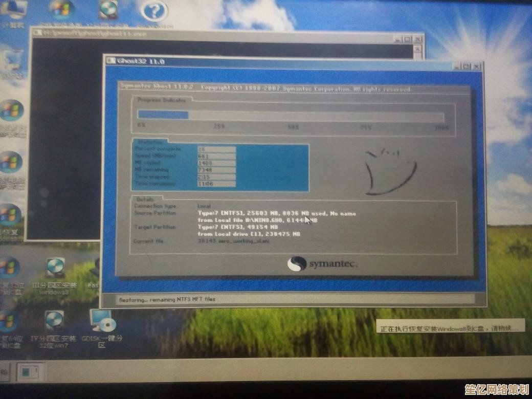Click the Time remaining value field
Viewport: 532px width, 399px height.
[216, 184]
